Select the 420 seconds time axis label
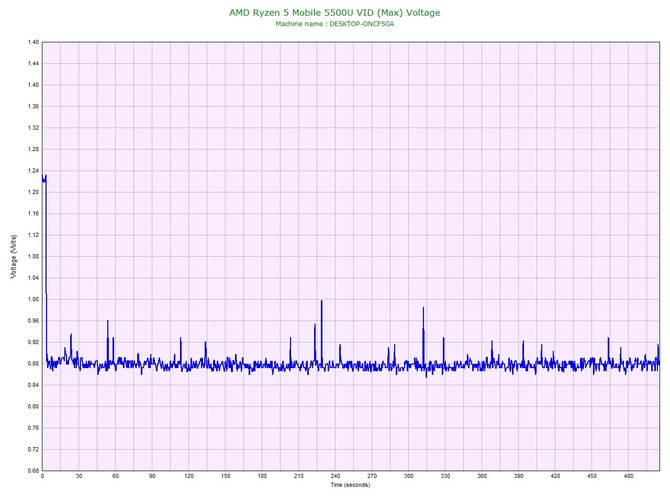The height and width of the screenshot is (502, 670). click(x=555, y=476)
